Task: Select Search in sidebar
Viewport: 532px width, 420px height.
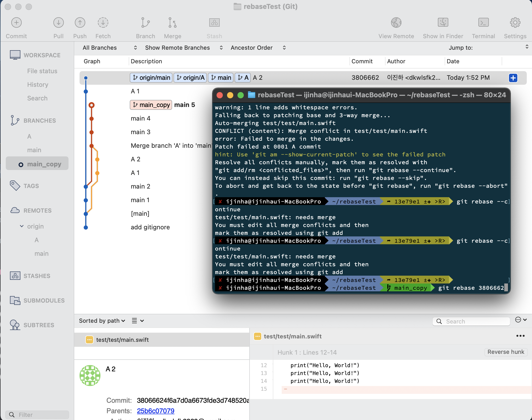Action: pos(37,98)
